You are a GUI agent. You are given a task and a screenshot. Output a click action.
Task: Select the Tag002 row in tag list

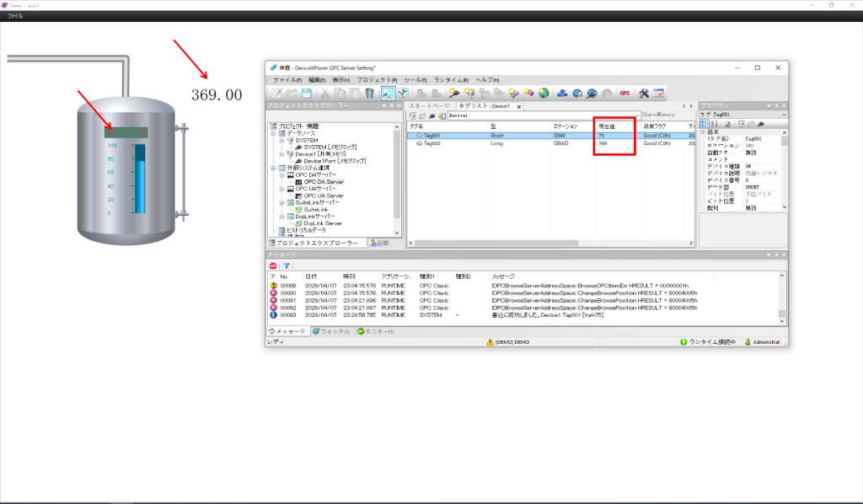coord(550,143)
